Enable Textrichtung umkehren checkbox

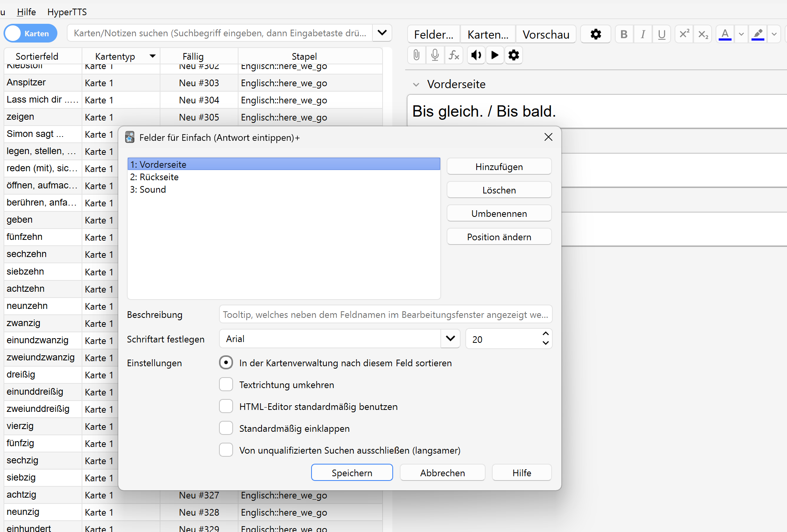coord(226,384)
